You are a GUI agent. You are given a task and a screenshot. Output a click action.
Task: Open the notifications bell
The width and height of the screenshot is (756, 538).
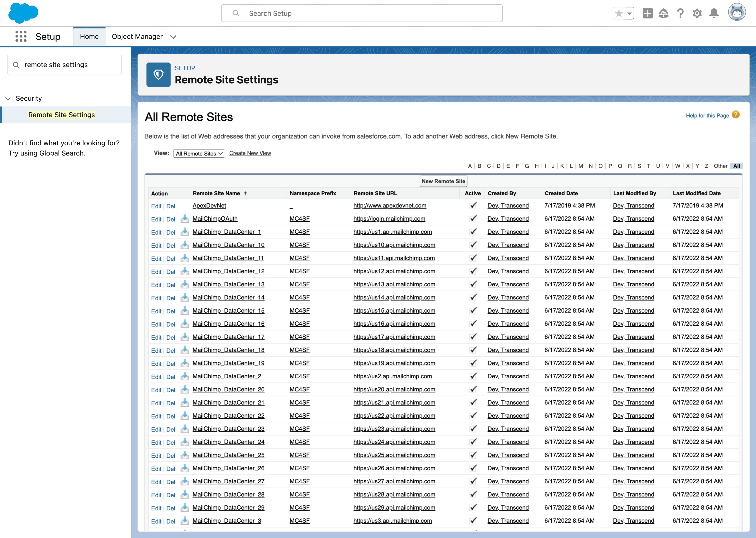click(714, 13)
